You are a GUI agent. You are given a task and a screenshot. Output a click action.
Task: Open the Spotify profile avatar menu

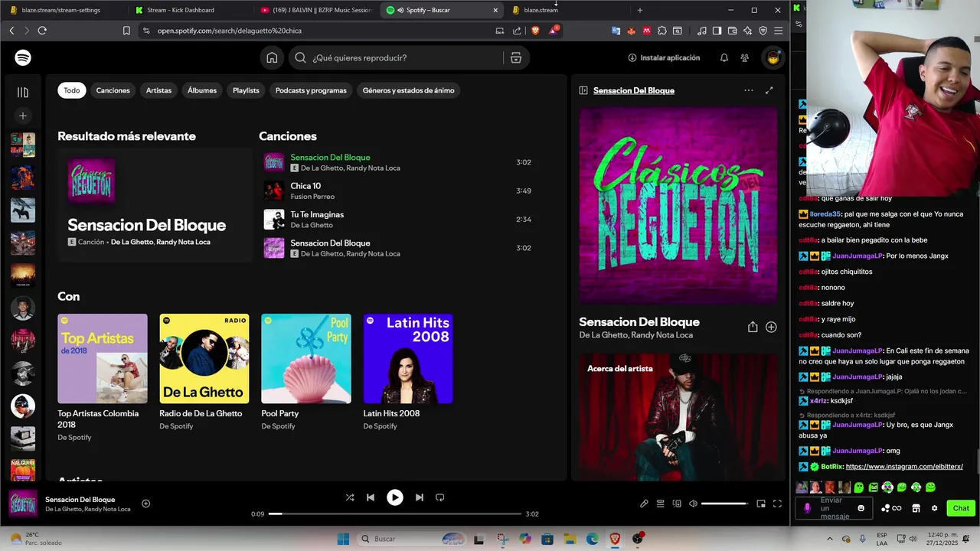pyautogui.click(x=773, y=57)
